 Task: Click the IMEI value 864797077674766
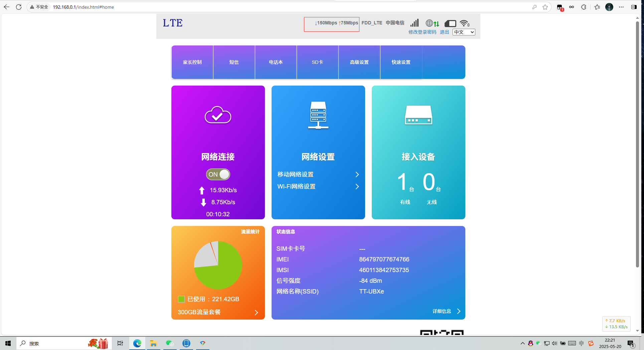[x=384, y=259]
